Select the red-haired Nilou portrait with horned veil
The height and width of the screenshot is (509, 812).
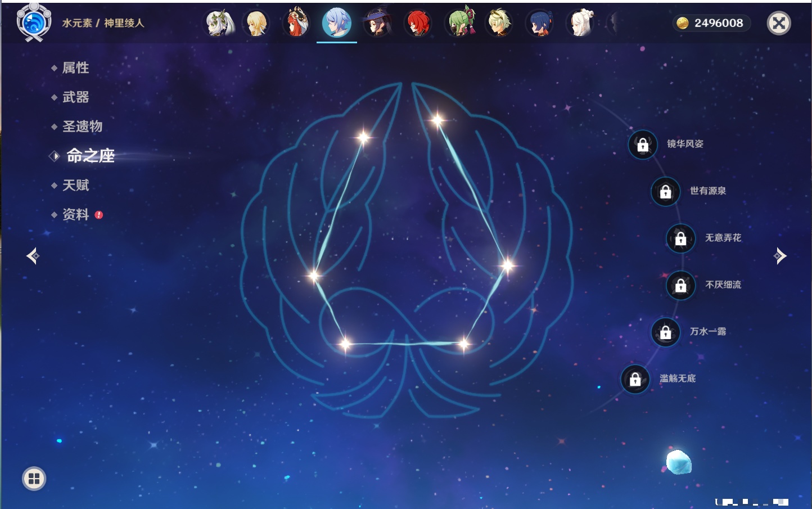pyautogui.click(x=297, y=22)
